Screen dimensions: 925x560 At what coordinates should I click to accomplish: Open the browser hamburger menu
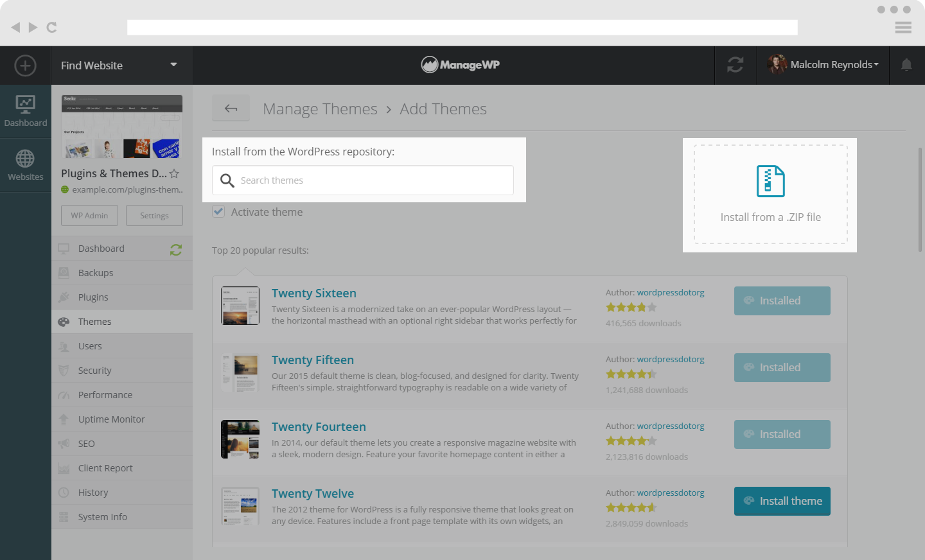pyautogui.click(x=903, y=27)
